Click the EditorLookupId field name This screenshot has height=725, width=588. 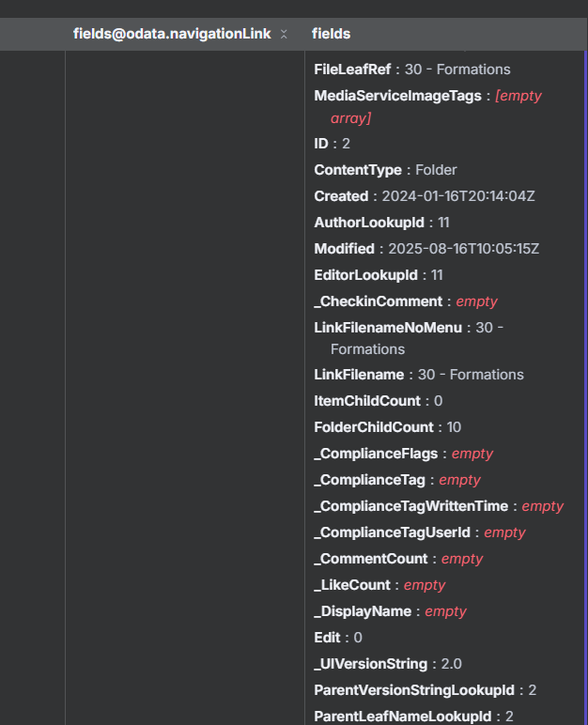(365, 275)
